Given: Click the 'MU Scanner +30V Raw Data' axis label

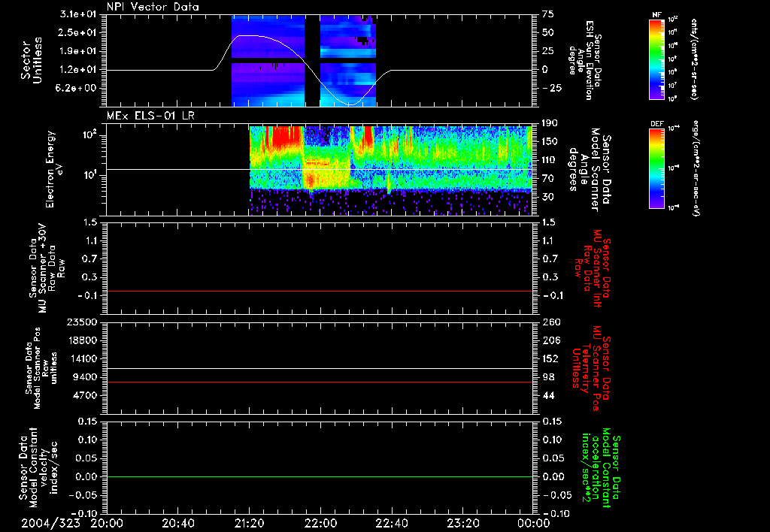Looking at the screenshot, I should click(47, 268).
